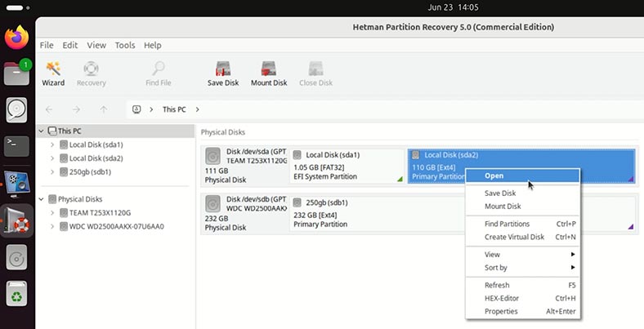Click the clock Jun 23 14:05
The width and height of the screenshot is (644, 329).
(453, 7)
